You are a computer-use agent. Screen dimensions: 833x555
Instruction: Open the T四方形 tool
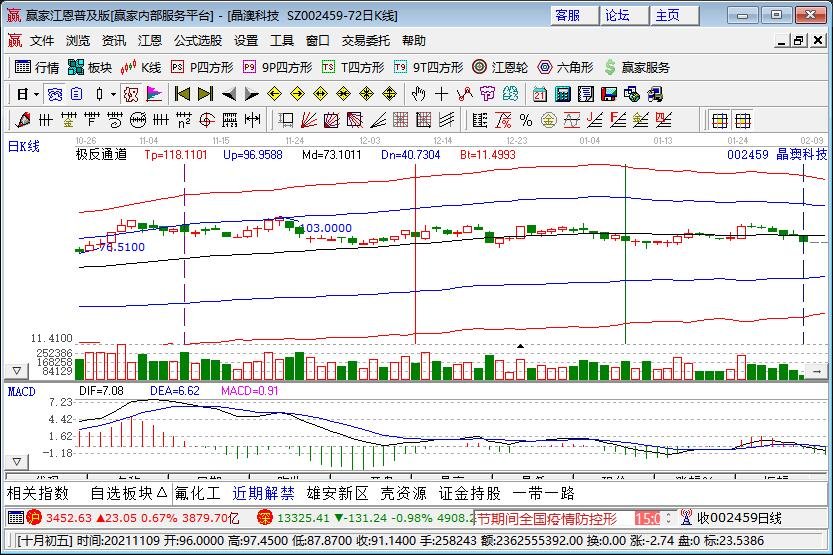[x=353, y=67]
